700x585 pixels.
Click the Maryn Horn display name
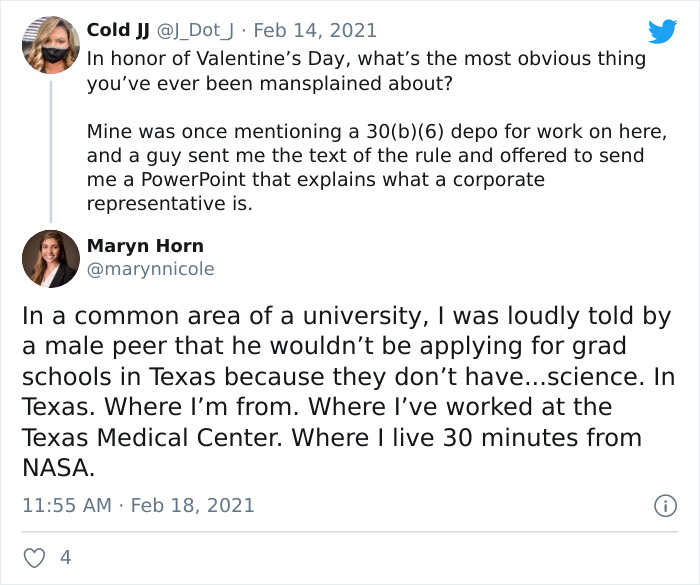point(145,246)
